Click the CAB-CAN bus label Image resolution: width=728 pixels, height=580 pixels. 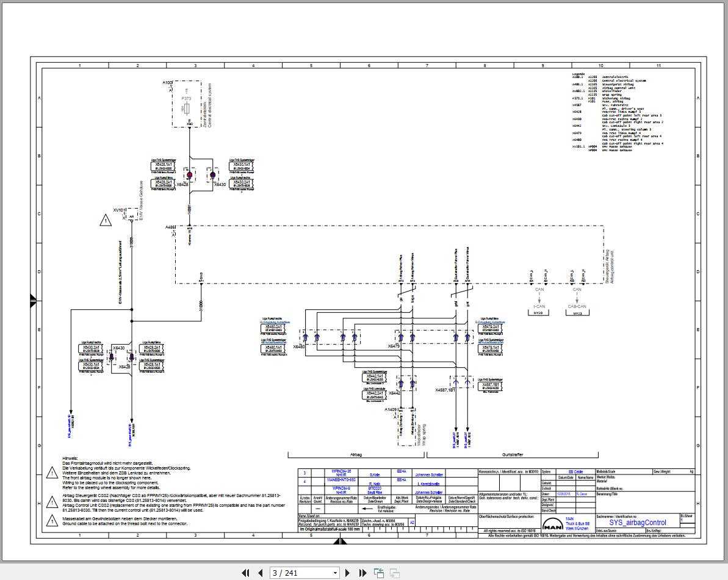577,306
